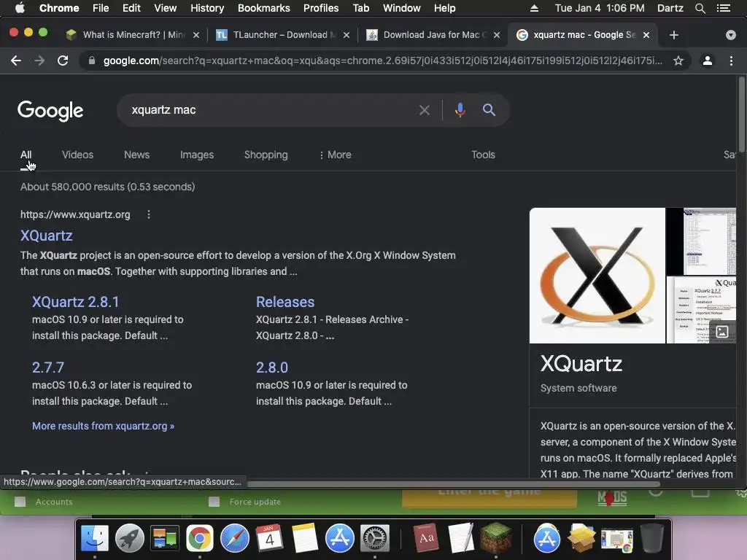Open Minecraft grass block icon in Dock

[x=495, y=538]
